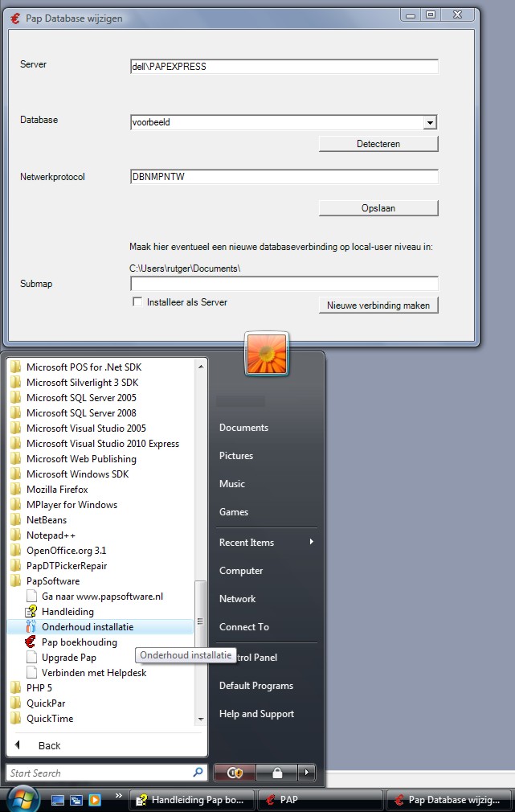Click the lock computer button
This screenshot has height=812, width=515.
click(x=276, y=773)
